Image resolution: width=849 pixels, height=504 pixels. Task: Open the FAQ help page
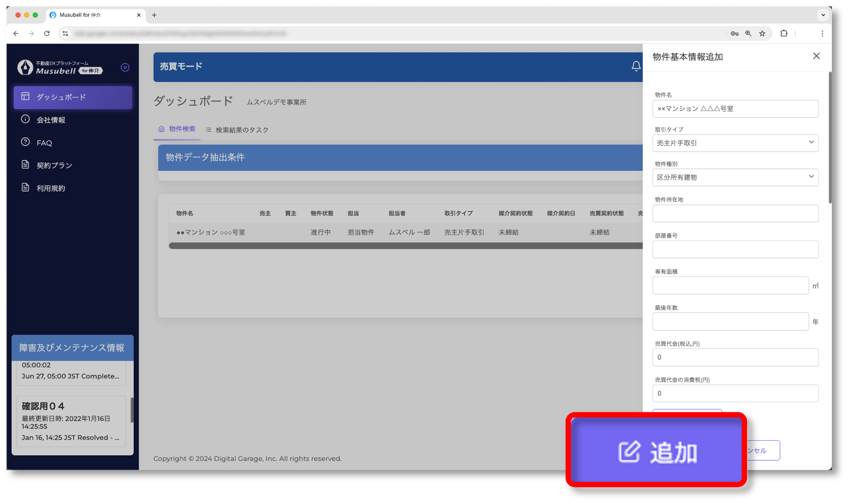tap(44, 143)
